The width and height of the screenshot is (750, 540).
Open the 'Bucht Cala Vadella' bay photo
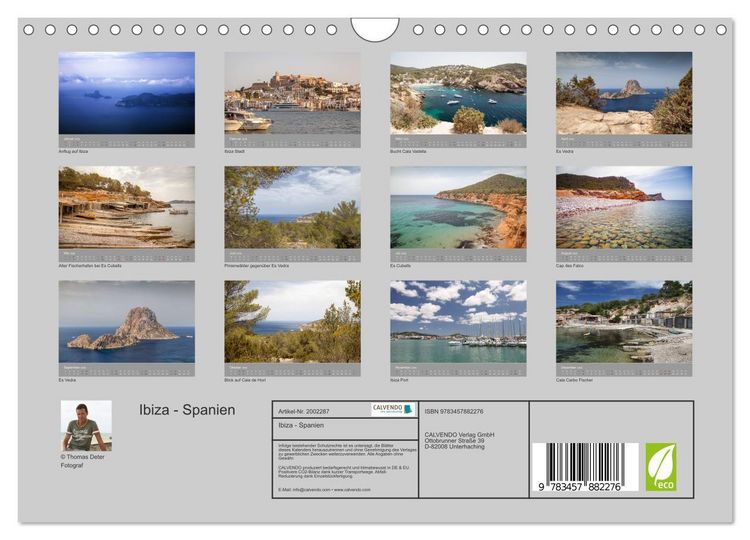458,93
